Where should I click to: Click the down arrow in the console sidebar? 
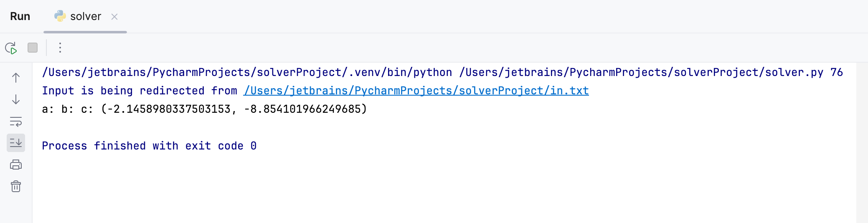tap(16, 99)
